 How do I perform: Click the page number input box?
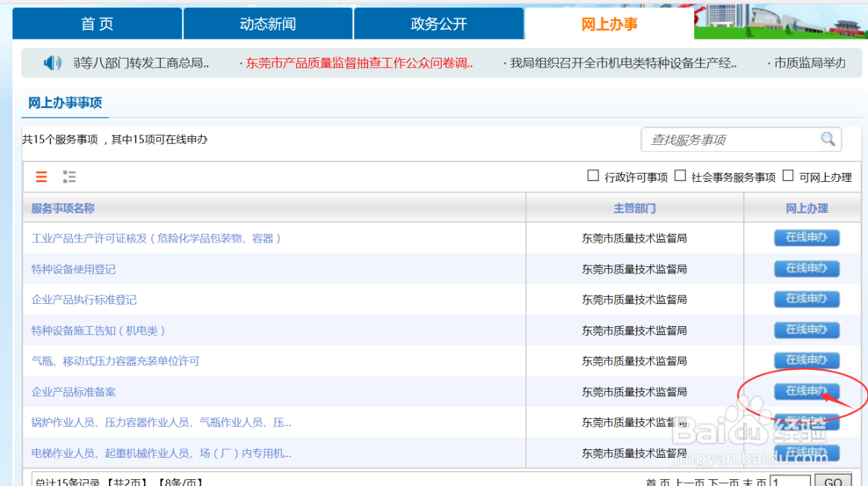pos(790,482)
